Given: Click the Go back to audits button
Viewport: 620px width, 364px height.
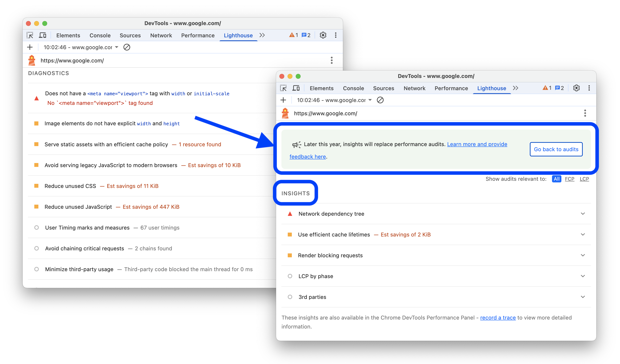Looking at the screenshot, I should click(x=556, y=149).
